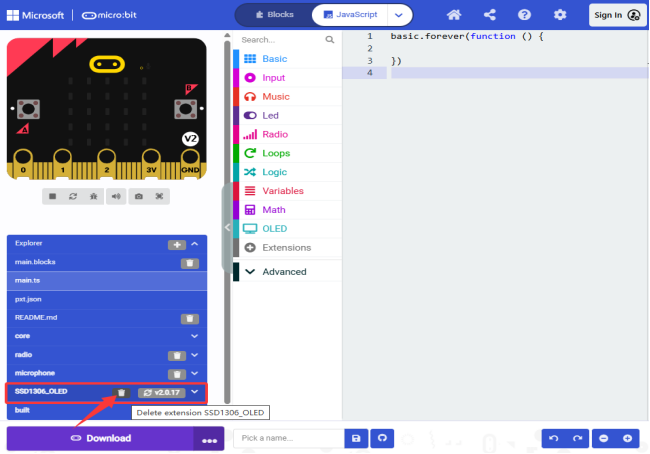Delete main.blocks using its trash icon
Screen dimensions: 650x454
[190, 263]
